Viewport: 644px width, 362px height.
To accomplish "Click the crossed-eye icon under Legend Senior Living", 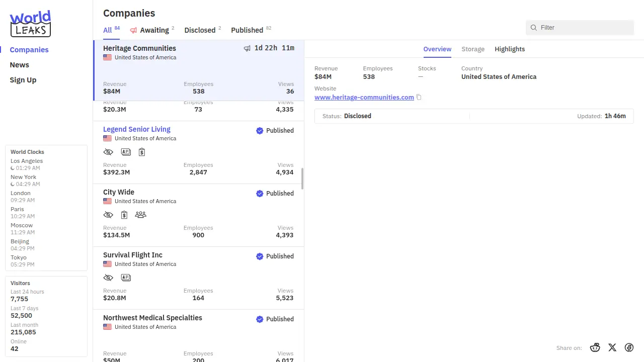I will 108,152.
